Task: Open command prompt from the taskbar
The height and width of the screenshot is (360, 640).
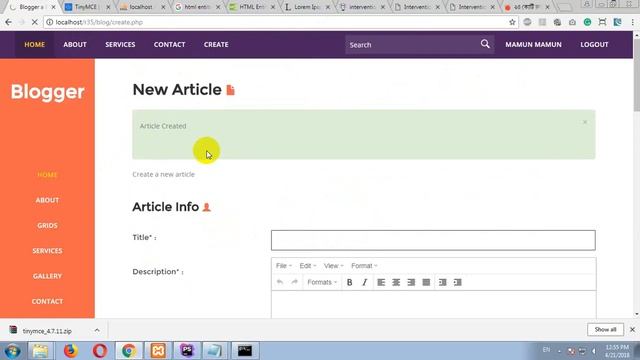Action: pos(245,351)
